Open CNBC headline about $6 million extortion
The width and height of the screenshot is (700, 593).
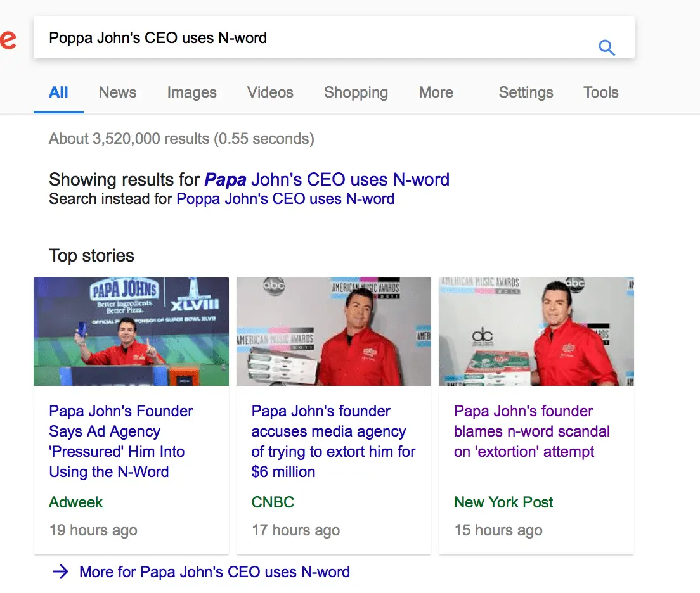pyautogui.click(x=333, y=442)
